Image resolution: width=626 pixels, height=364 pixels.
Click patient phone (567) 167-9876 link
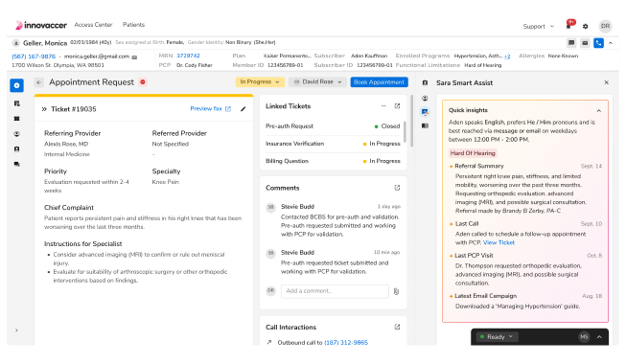click(x=34, y=57)
